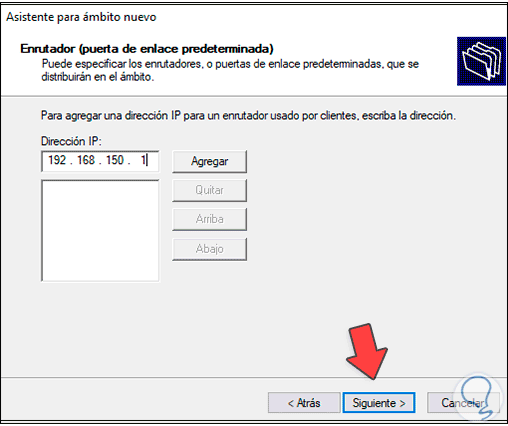Click the 'Puede especificar los enrutadores' description
Screen dimensions: 508x426
(230, 70)
